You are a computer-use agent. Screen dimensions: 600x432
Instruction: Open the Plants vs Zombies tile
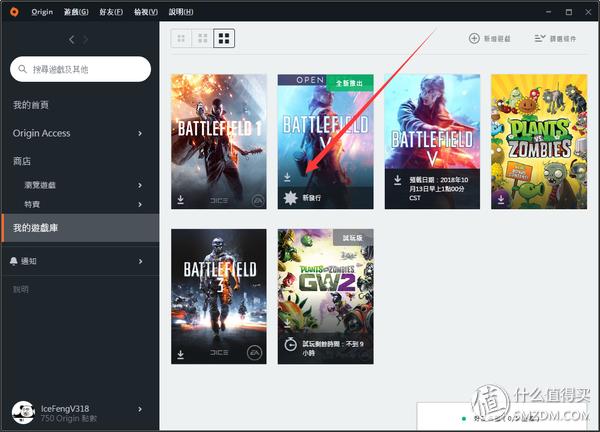[539, 142]
